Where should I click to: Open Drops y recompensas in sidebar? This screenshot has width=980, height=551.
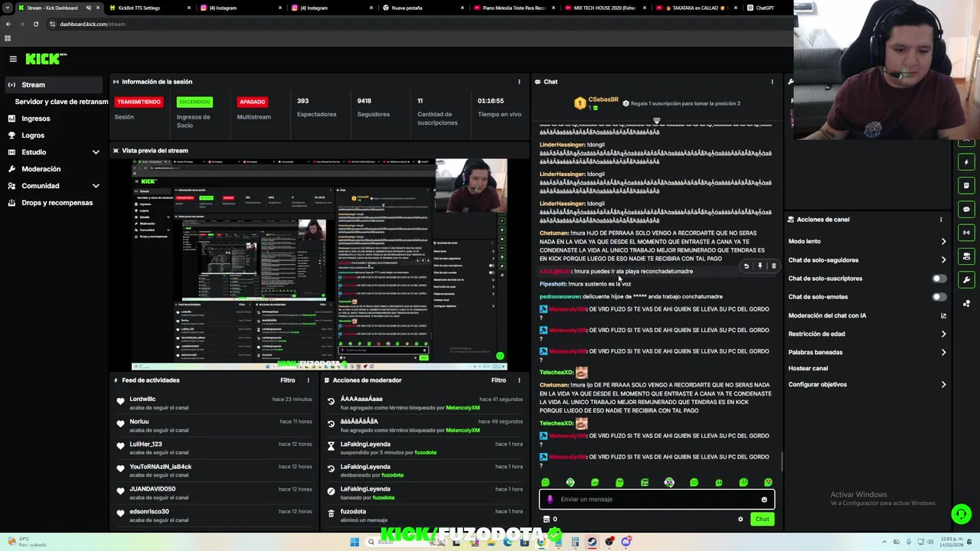(52, 203)
